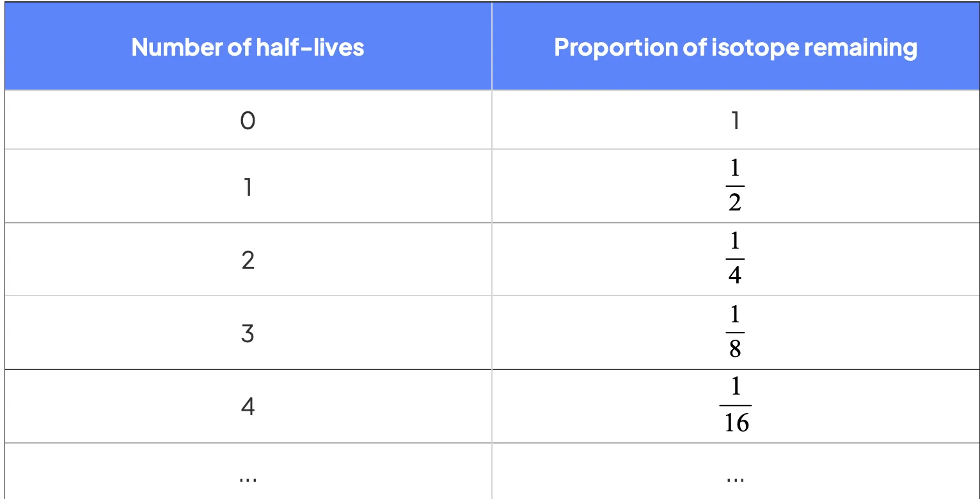Image resolution: width=980 pixels, height=499 pixels.
Task: Click the "Number of half-lives" column header
Action: (248, 47)
